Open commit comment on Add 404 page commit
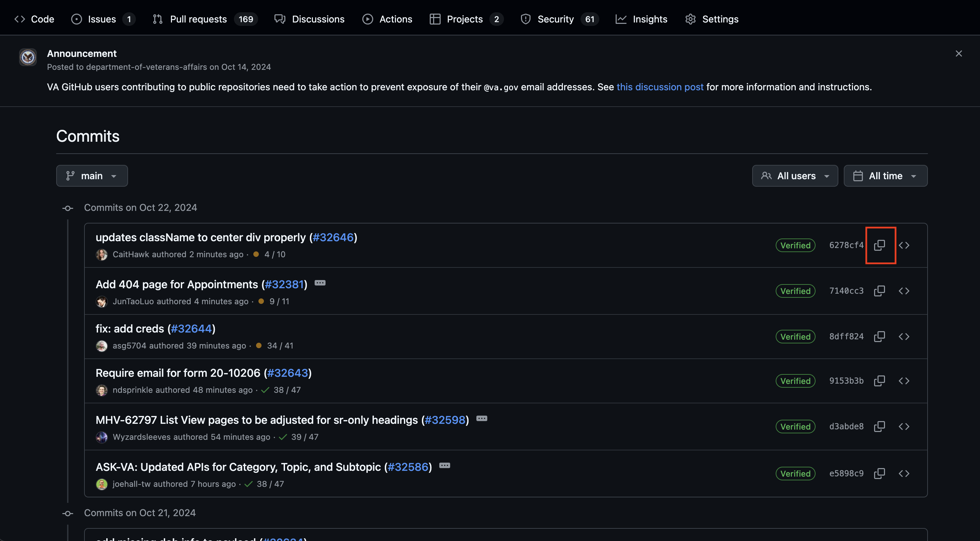 pos(320,283)
